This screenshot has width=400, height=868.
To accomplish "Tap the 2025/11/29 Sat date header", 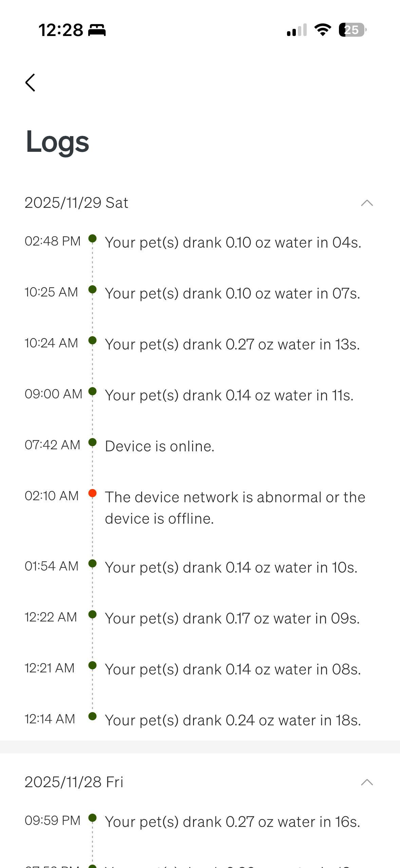I will 77,203.
